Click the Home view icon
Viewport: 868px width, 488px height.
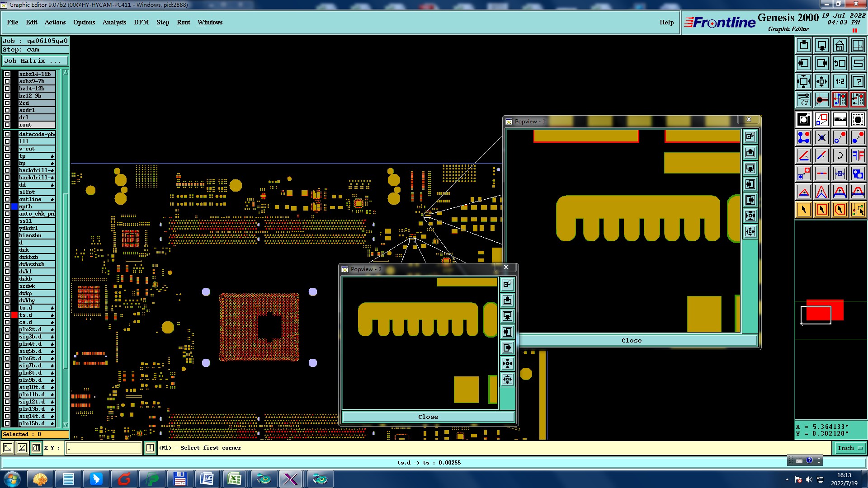(840, 45)
